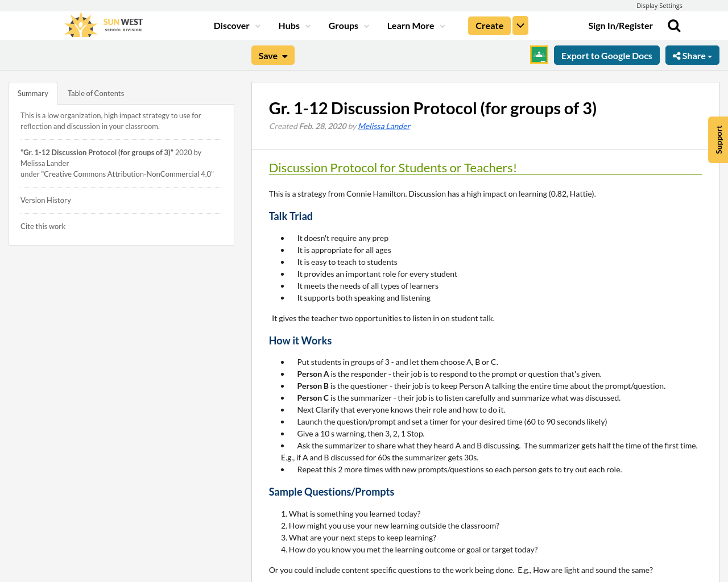The image size is (728, 582).
Task: Click the Google Classroom share icon
Action: (538, 55)
